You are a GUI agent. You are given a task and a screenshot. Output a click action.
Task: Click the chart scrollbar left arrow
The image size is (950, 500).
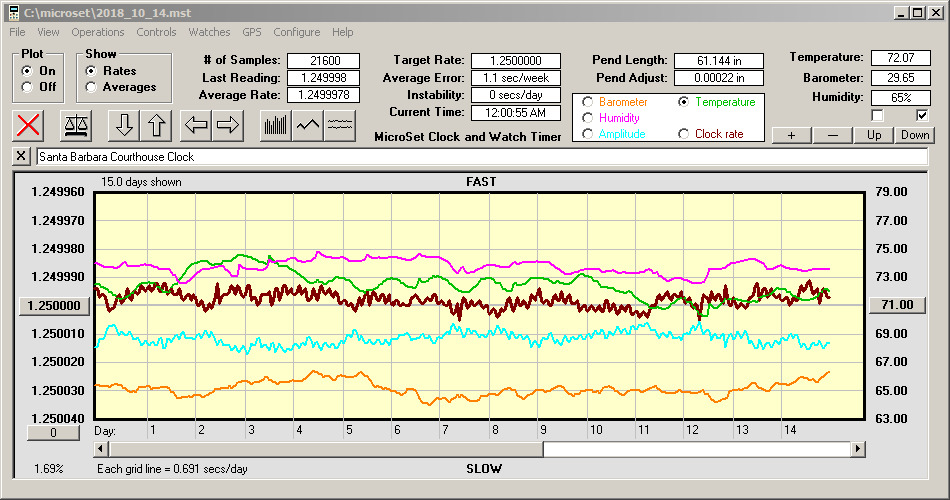(101, 449)
